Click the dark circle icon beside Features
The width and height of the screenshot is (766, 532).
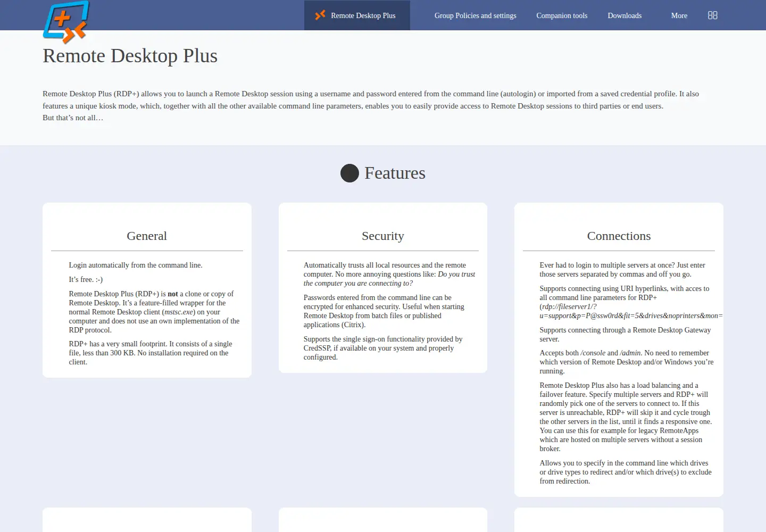tap(349, 173)
